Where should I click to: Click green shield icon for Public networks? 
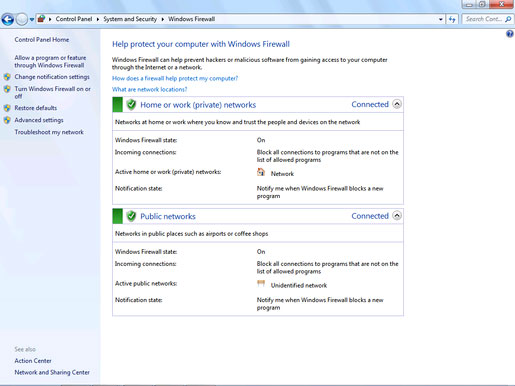tap(131, 216)
